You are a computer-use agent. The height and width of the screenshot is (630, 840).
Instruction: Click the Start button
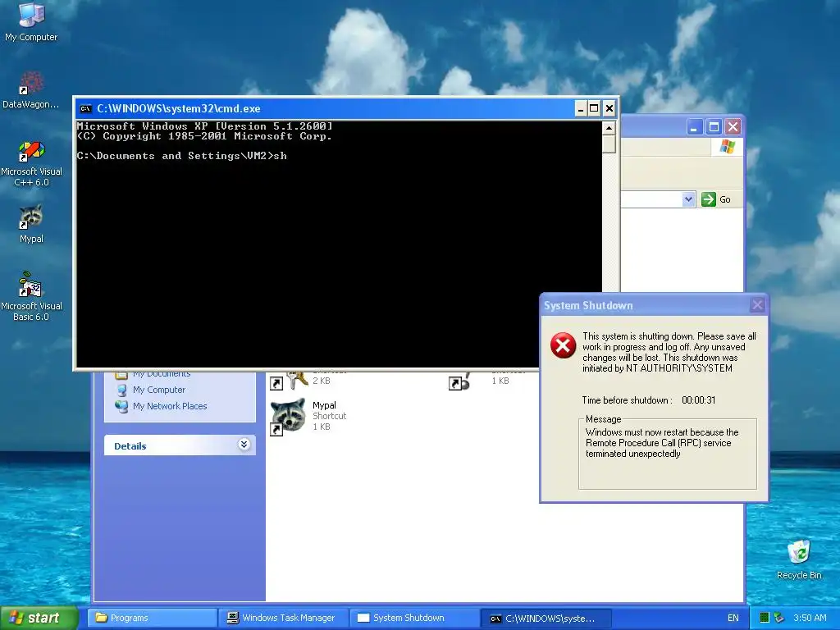click(39, 618)
